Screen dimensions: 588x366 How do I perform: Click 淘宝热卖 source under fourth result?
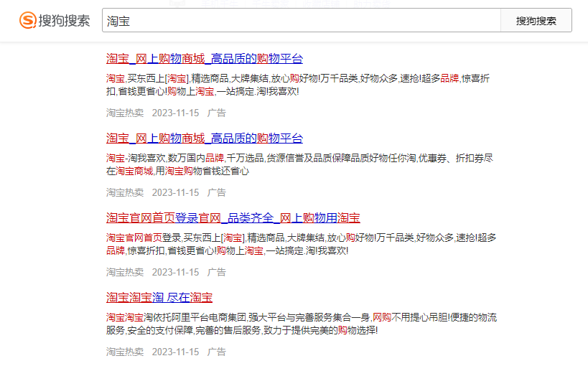(125, 352)
